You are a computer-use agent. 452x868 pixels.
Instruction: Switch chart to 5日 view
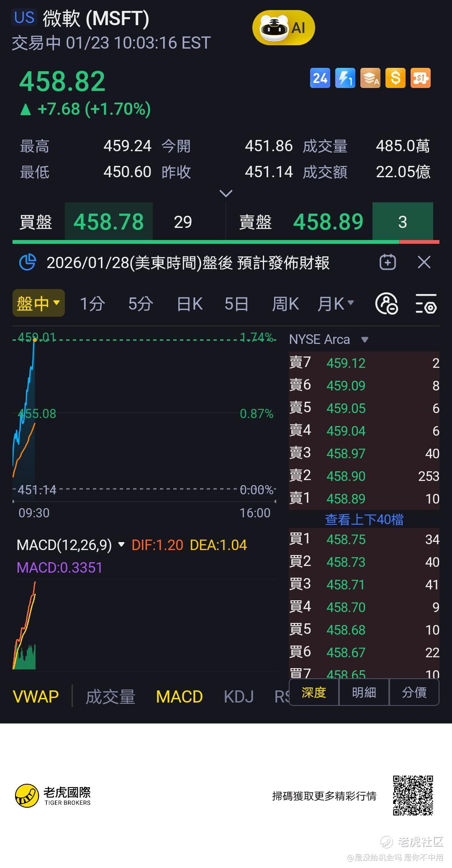point(236,304)
